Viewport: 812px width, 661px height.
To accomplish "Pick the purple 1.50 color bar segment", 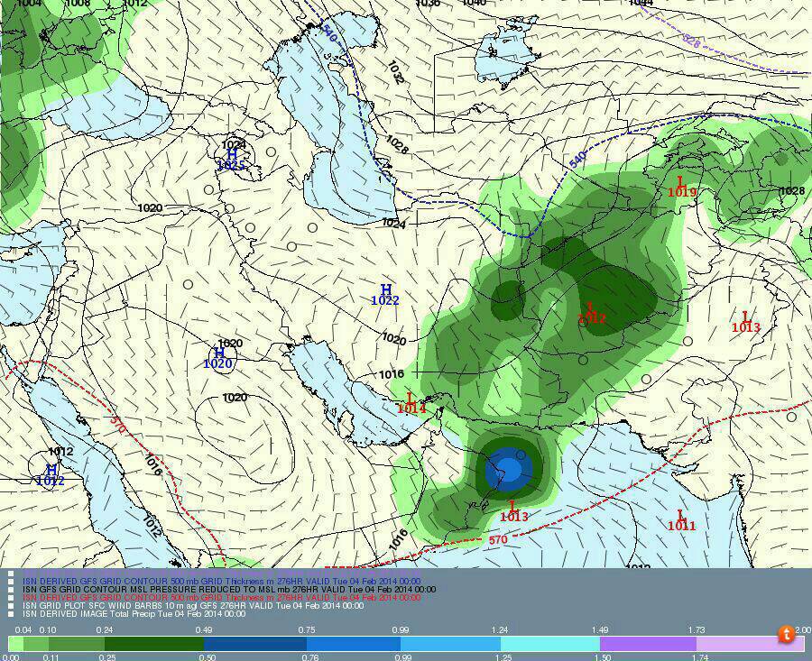I will [x=647, y=644].
